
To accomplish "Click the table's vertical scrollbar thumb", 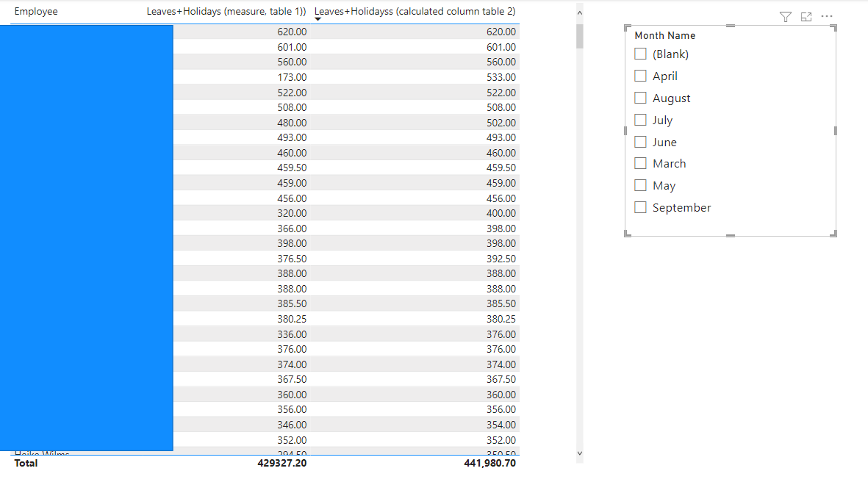I will pyautogui.click(x=580, y=37).
